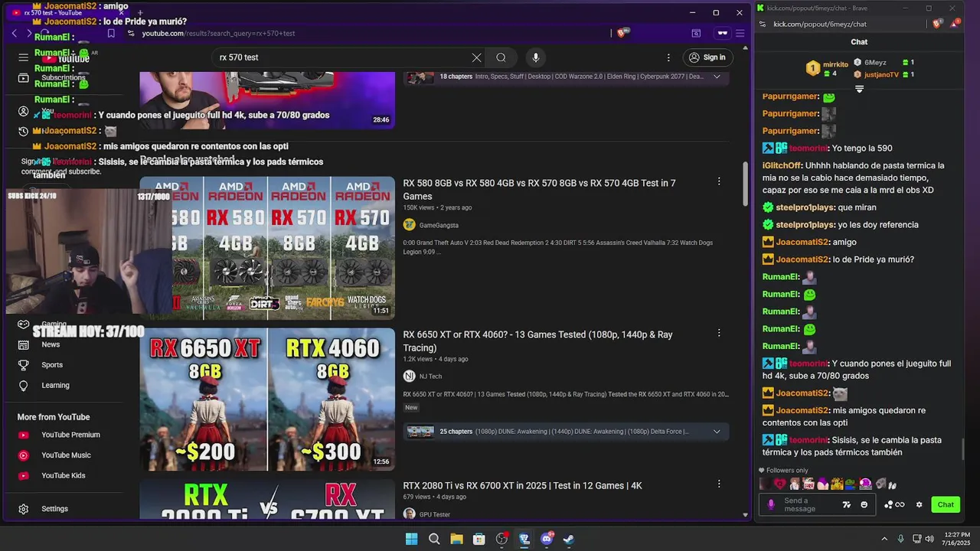Open a new tab next to YouTube tab
The height and width of the screenshot is (551, 980).
[139, 12]
